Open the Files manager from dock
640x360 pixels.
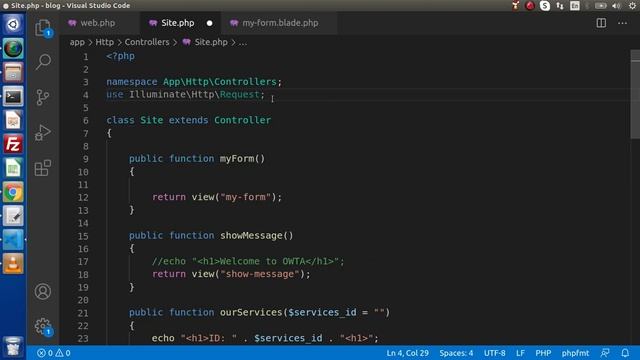tap(13, 73)
